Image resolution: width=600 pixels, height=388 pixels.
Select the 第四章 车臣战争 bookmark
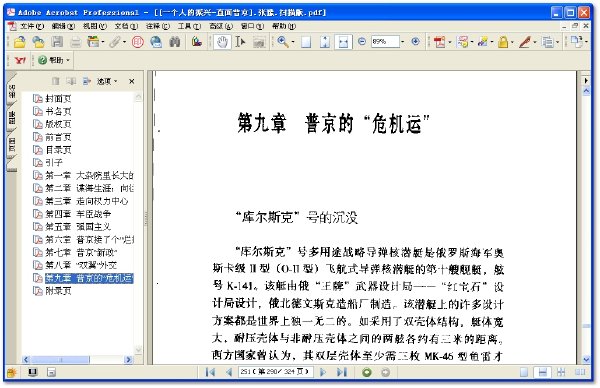point(78,214)
